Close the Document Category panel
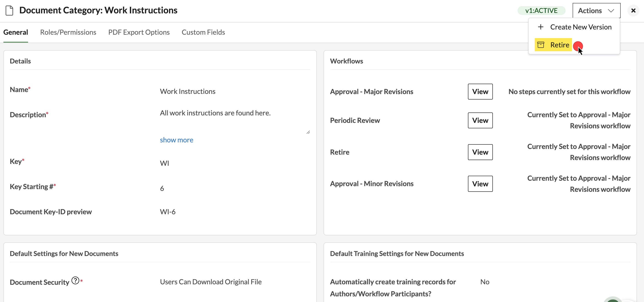 pos(633,10)
